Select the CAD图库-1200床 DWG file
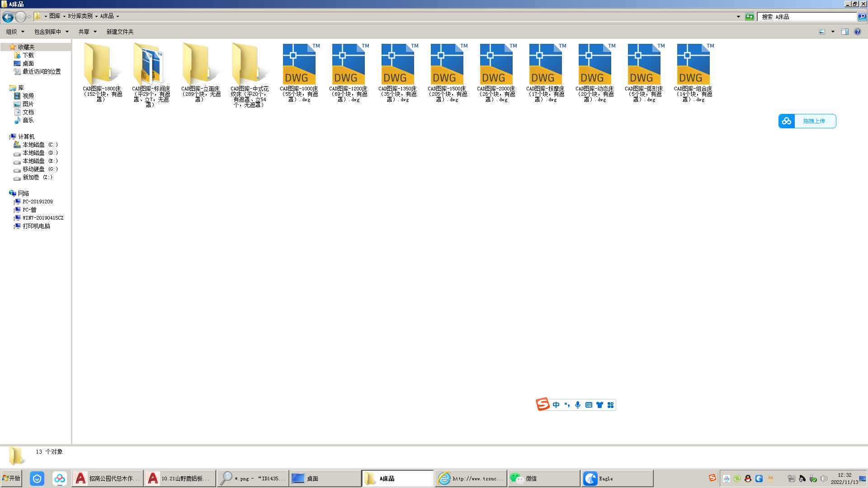The width and height of the screenshot is (868, 488). tap(349, 72)
